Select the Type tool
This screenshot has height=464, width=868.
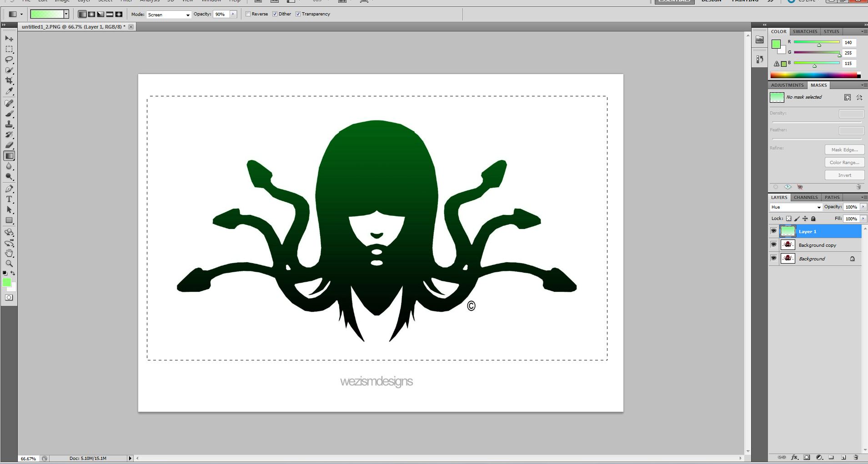point(9,199)
